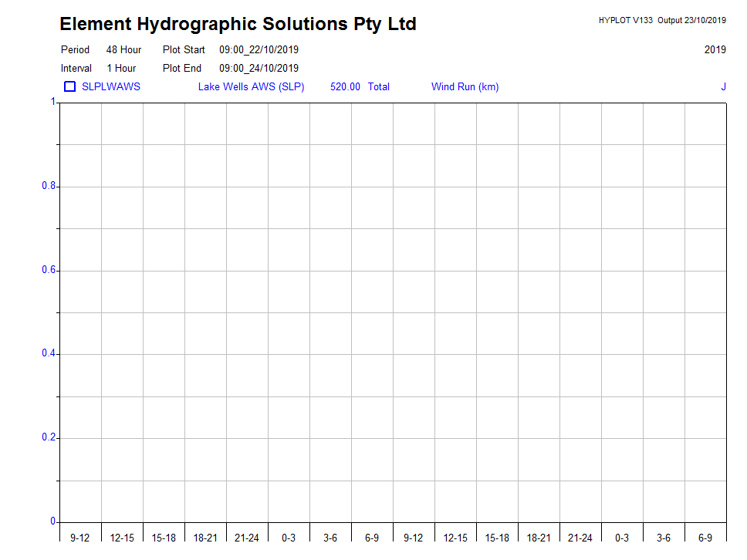Click the last 6-9 label on the time axis
Viewport: 747px width, 560px height.
(x=705, y=538)
